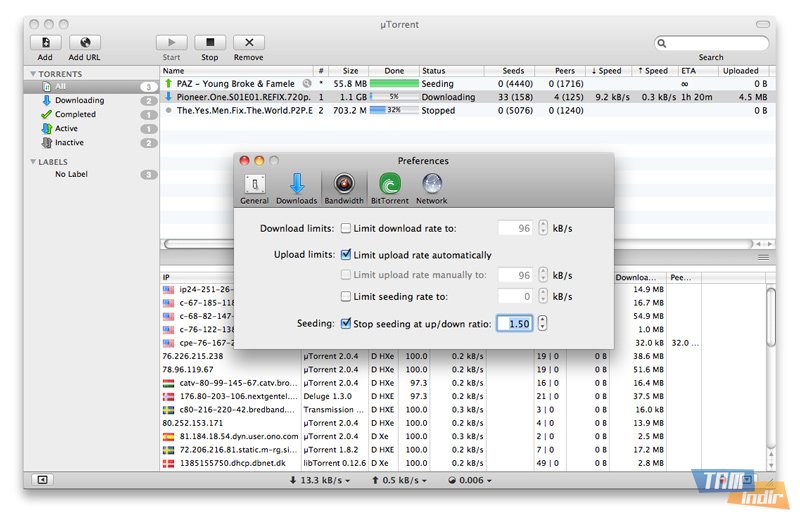Click the Hungarian flag beside catv-80-99 peer
This screenshot has width=800, height=521.
[168, 383]
